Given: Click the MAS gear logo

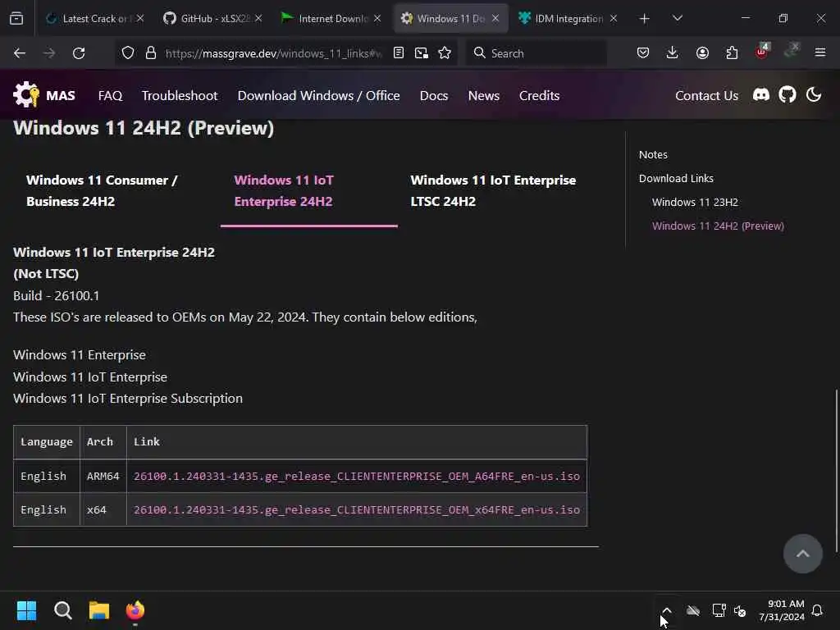Looking at the screenshot, I should pos(26,95).
